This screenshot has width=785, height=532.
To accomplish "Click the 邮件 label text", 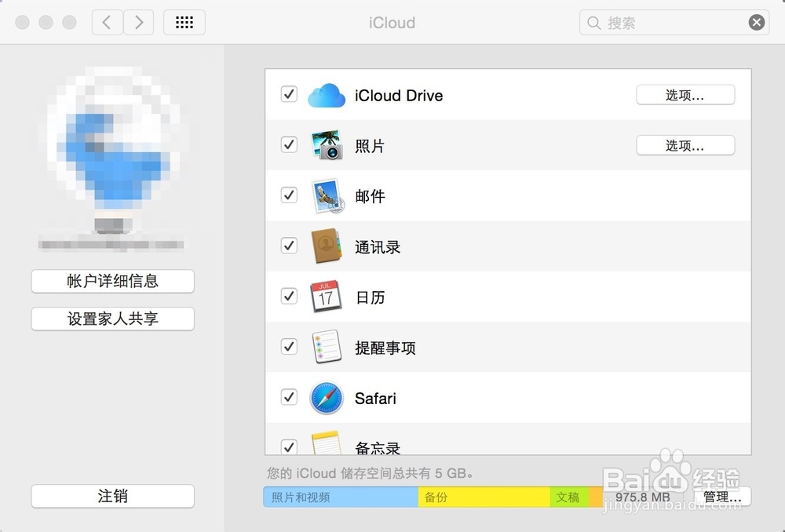I will point(370,196).
